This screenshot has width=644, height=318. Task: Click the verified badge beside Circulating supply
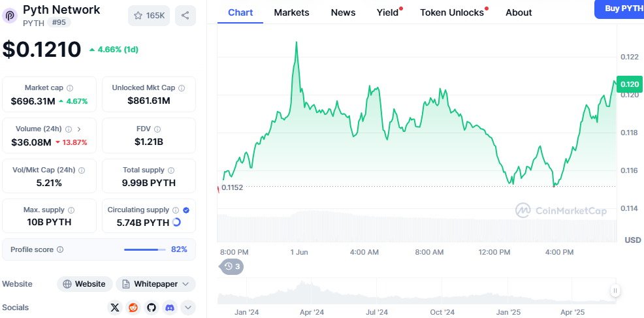pos(186,210)
